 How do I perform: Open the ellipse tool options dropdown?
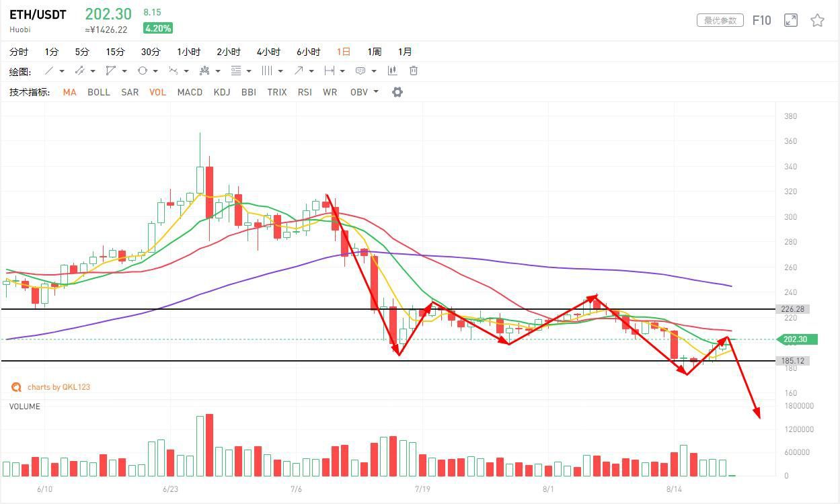pos(155,71)
